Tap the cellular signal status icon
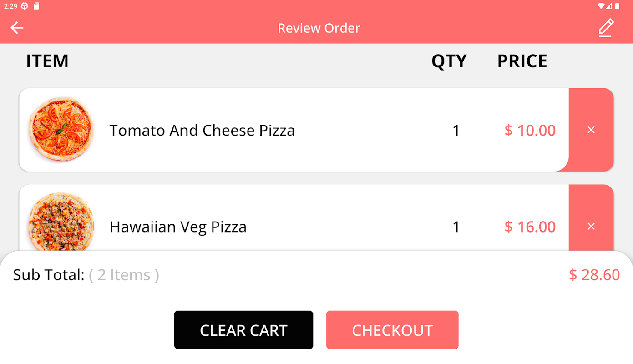The width and height of the screenshot is (633, 364). click(x=609, y=6)
